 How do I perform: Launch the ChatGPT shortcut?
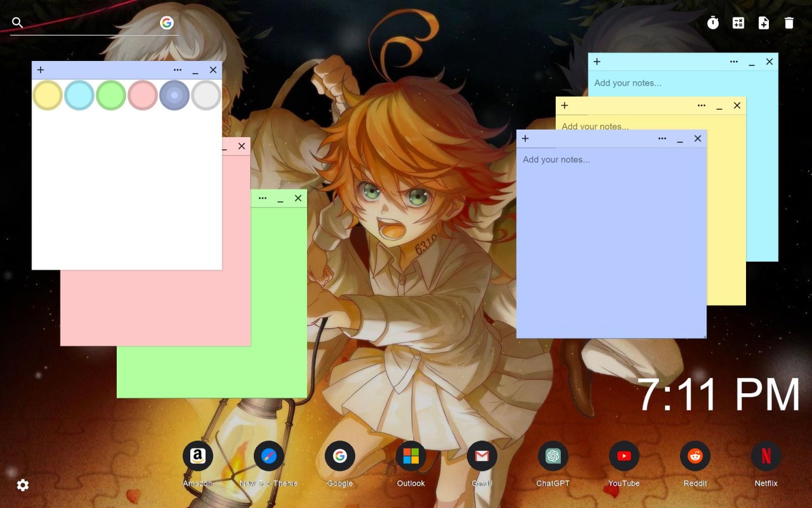pos(553,456)
